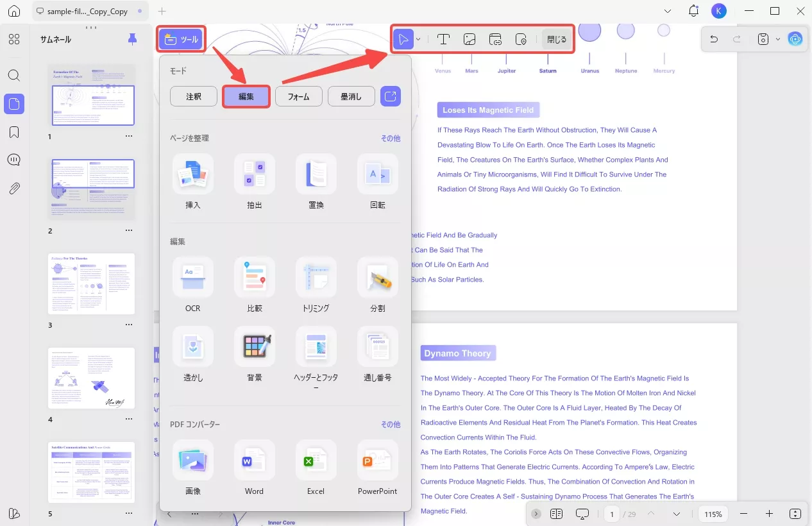Image resolution: width=812 pixels, height=526 pixels.
Task: Toggle the thumbnails sidebar panel icon
Action: pos(14,103)
